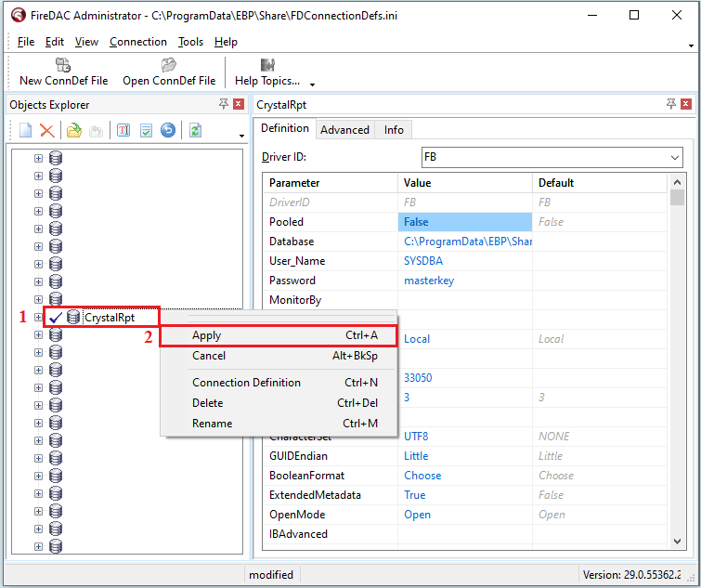701x588 pixels.
Task: Click the green refresh icon
Action: (196, 131)
